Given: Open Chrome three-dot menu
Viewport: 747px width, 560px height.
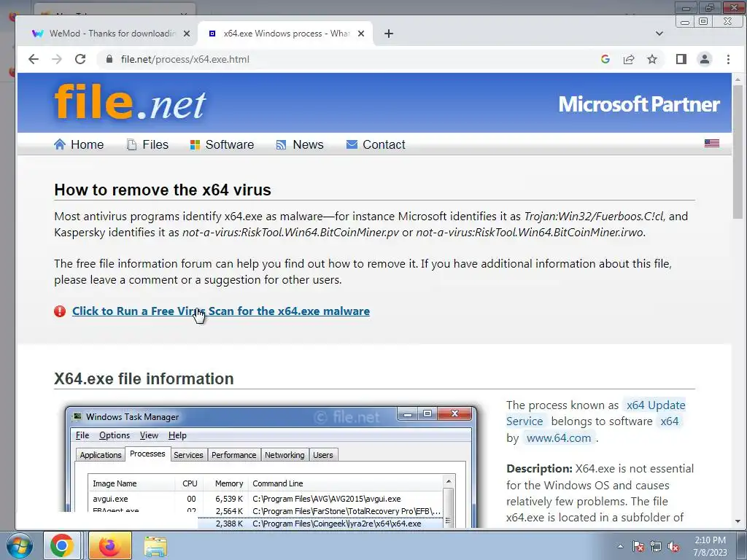Looking at the screenshot, I should pos(728,59).
